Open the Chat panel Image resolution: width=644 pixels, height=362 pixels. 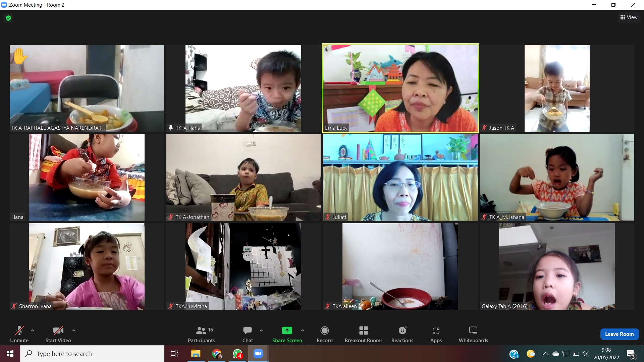click(248, 334)
